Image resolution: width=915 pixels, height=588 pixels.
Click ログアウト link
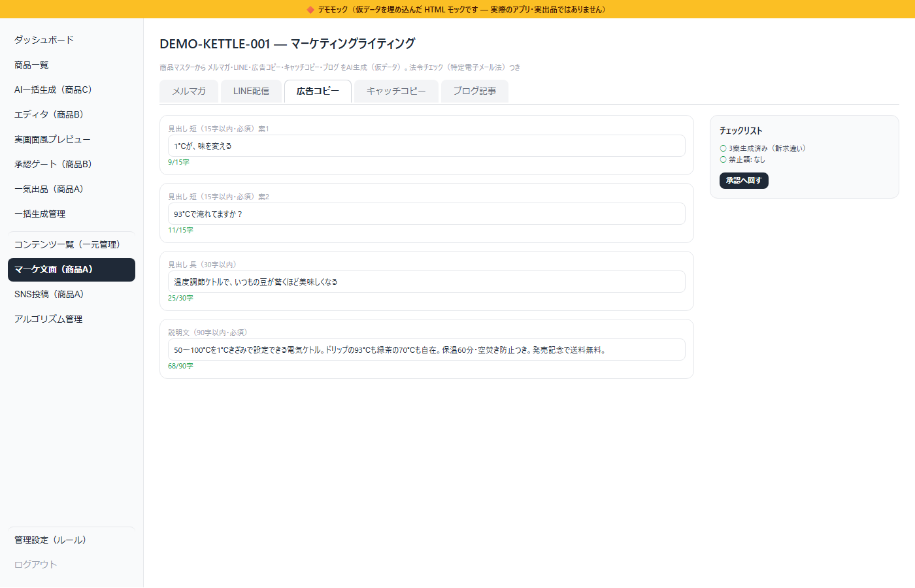(71, 564)
